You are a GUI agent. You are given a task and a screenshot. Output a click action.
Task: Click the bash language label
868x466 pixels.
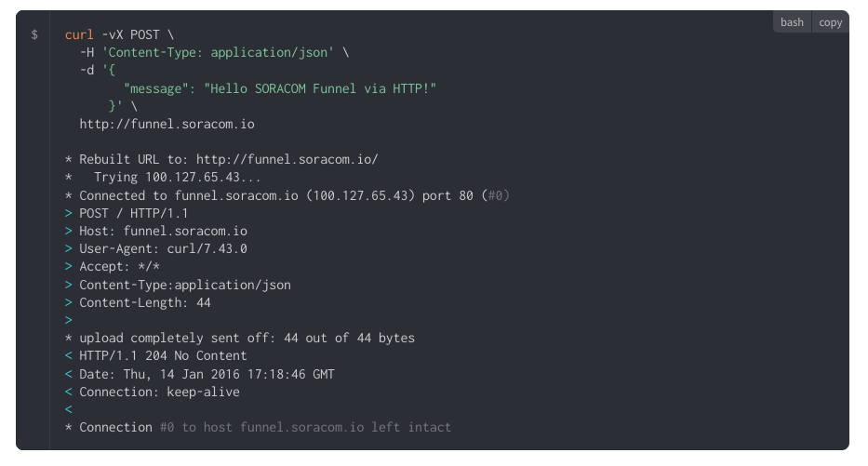792,22
